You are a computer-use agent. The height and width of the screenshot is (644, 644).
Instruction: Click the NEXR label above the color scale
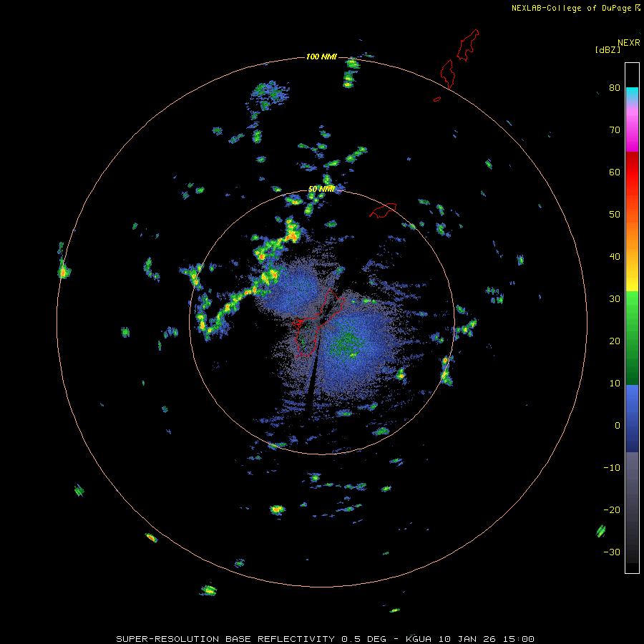click(x=629, y=43)
